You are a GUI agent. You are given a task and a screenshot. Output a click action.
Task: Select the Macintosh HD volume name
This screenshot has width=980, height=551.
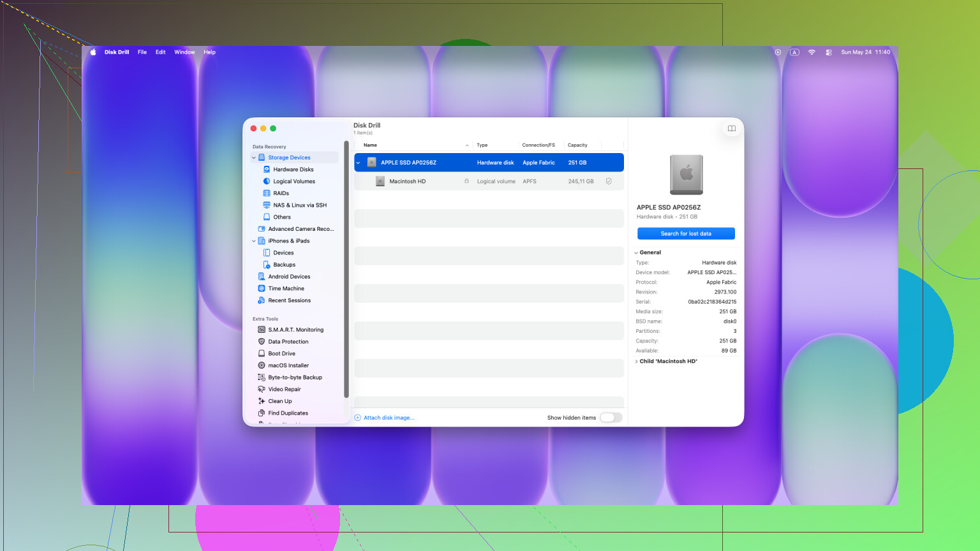pos(408,182)
